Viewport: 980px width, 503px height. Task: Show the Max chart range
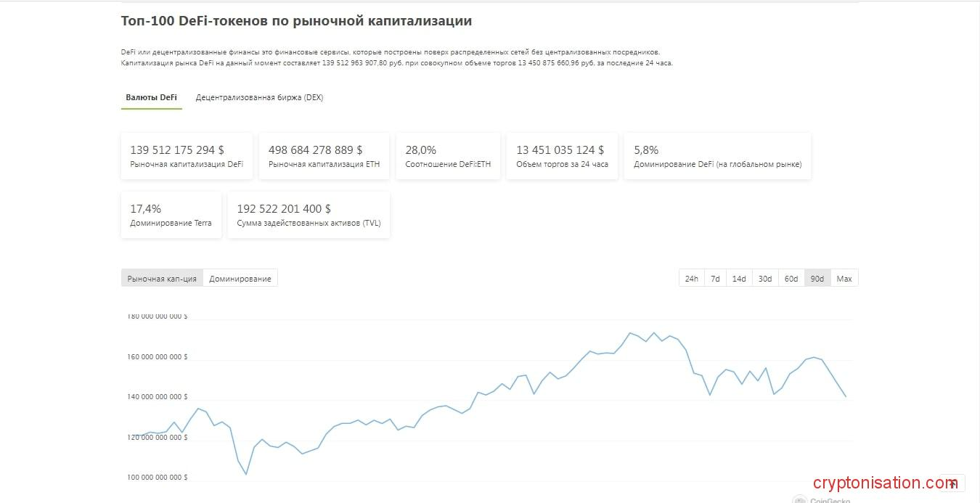[x=844, y=279]
